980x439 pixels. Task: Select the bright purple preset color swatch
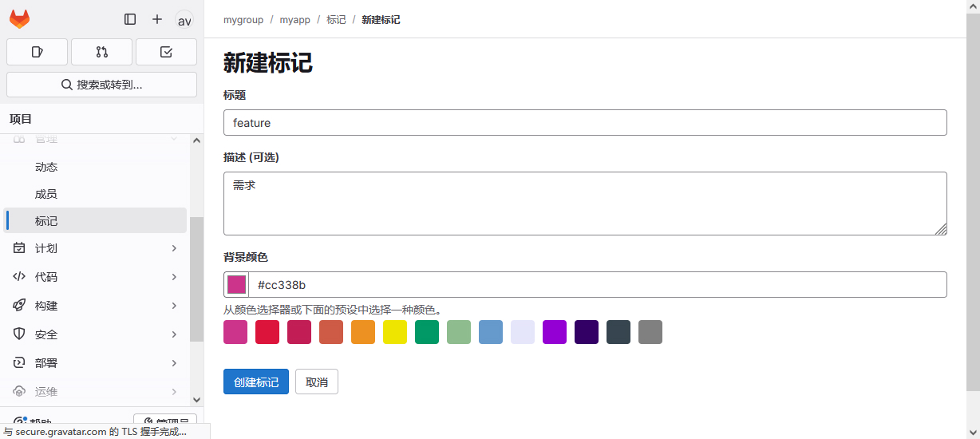555,332
